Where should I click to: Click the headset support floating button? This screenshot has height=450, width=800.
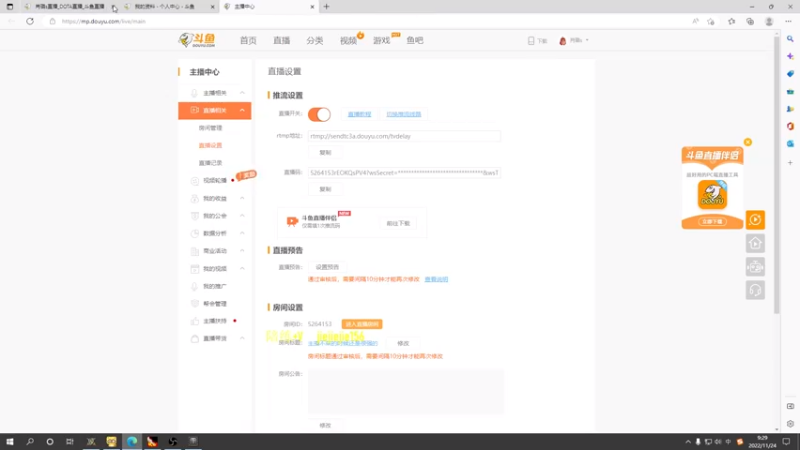click(x=756, y=290)
